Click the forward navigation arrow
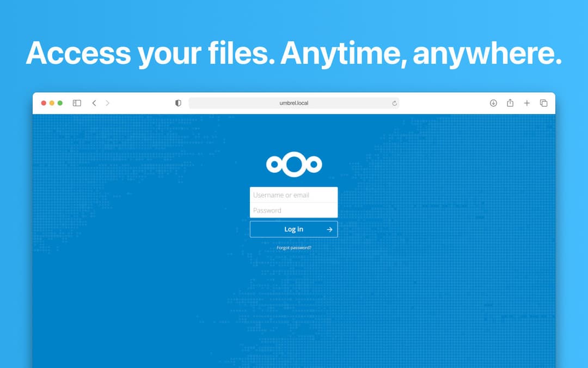This screenshot has width=588, height=368. (x=107, y=102)
